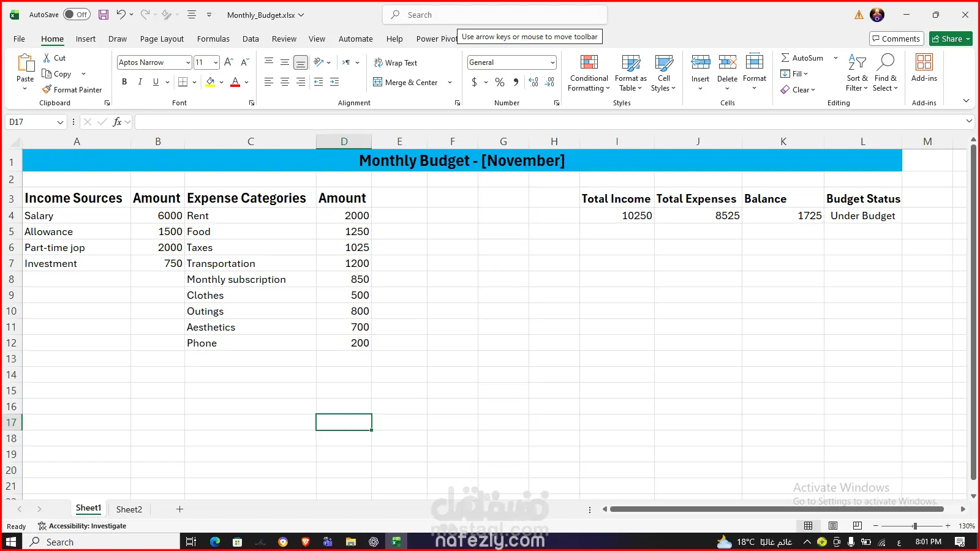The height and width of the screenshot is (551, 980).
Task: Toggle Format Painter
Action: (x=72, y=89)
